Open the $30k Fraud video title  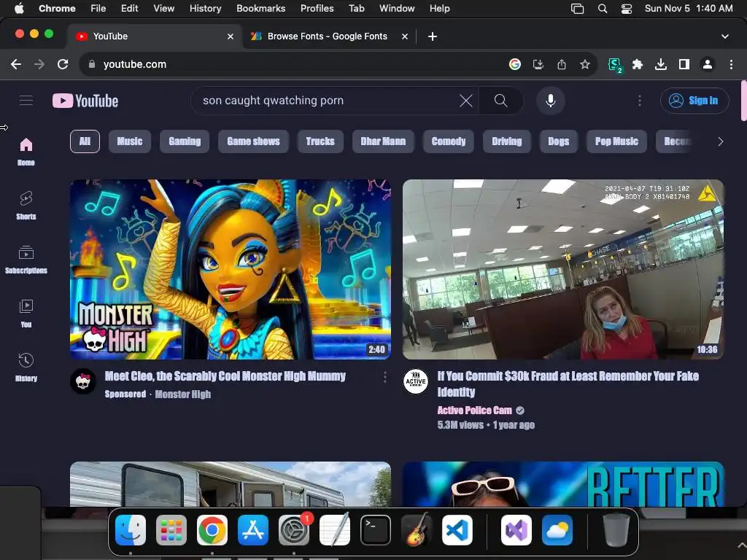click(568, 384)
